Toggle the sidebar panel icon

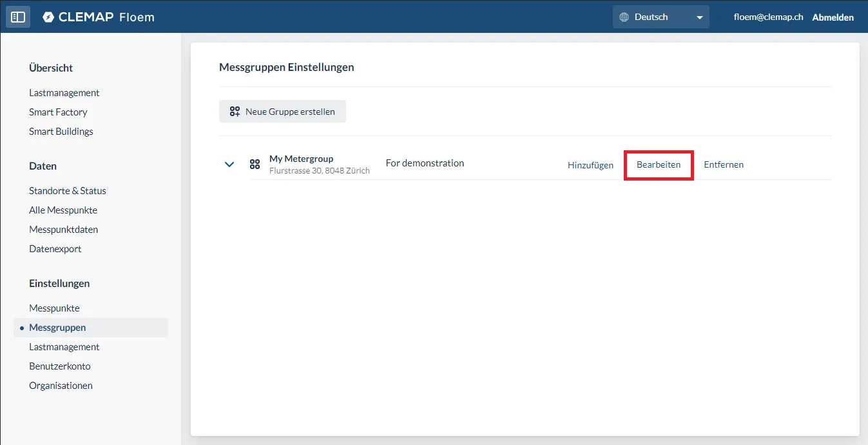pyautogui.click(x=18, y=17)
